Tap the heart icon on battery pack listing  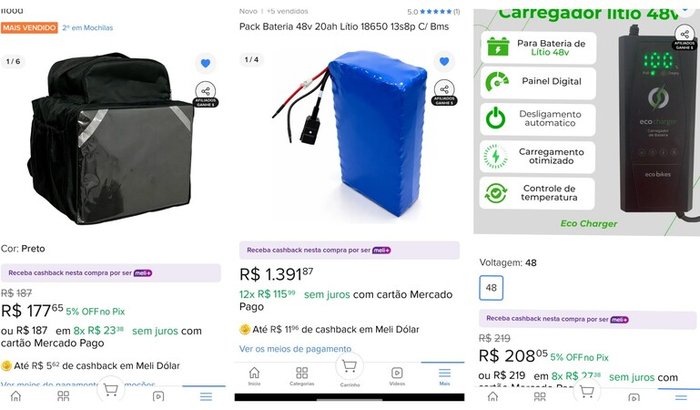(444, 61)
